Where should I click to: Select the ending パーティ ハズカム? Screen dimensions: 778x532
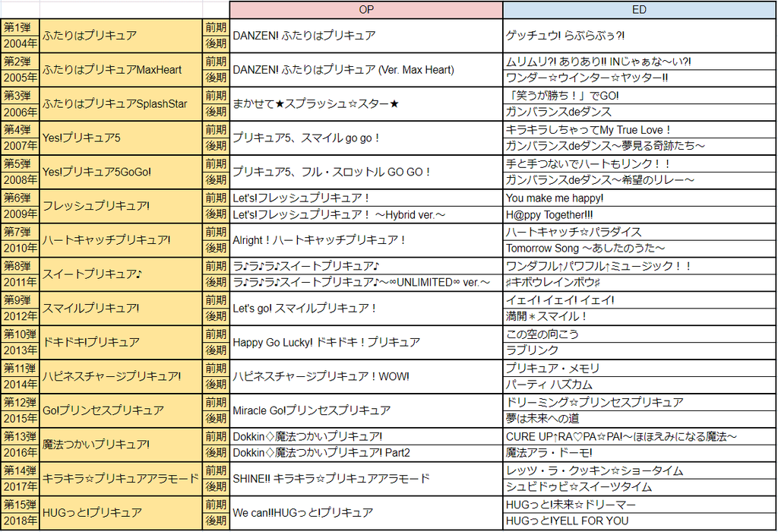[639, 385]
